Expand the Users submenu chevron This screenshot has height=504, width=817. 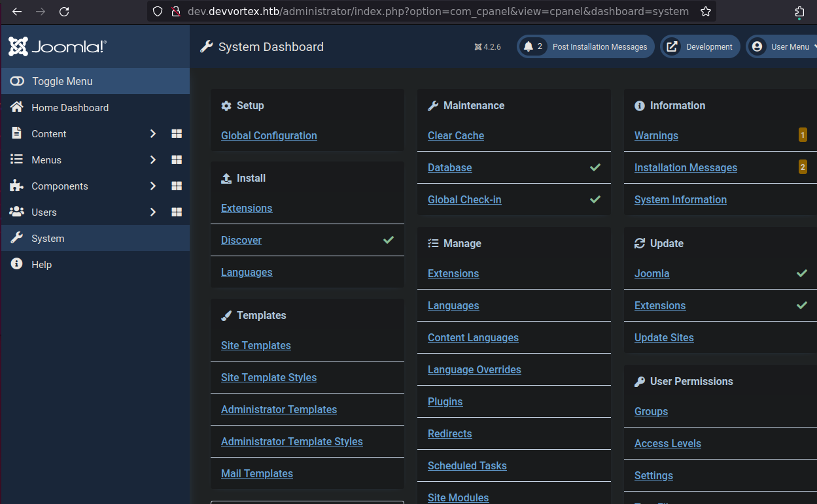(x=153, y=212)
